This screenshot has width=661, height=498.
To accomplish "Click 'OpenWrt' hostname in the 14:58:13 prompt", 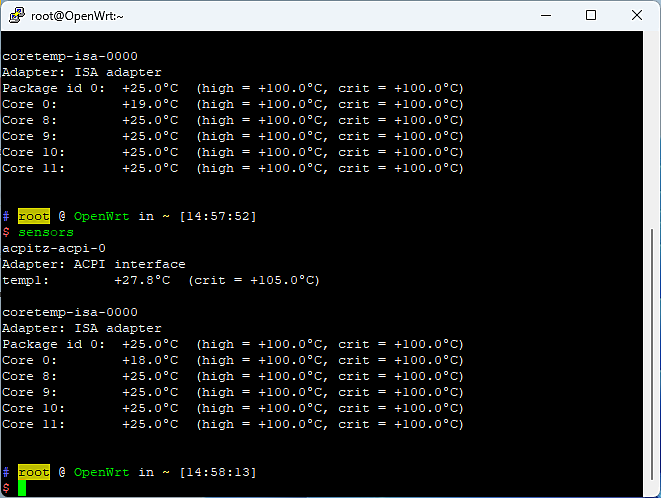I will click(102, 472).
